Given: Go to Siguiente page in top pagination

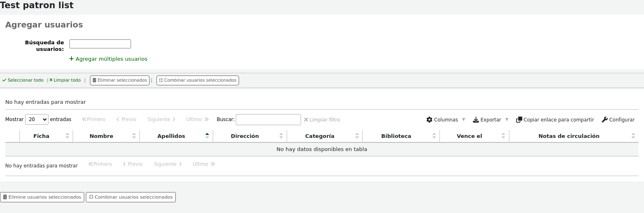Looking at the screenshot, I should click(x=161, y=119).
